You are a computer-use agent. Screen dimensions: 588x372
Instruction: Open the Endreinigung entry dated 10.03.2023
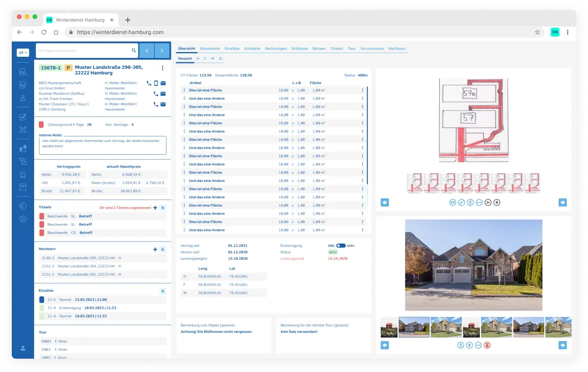coord(103,308)
